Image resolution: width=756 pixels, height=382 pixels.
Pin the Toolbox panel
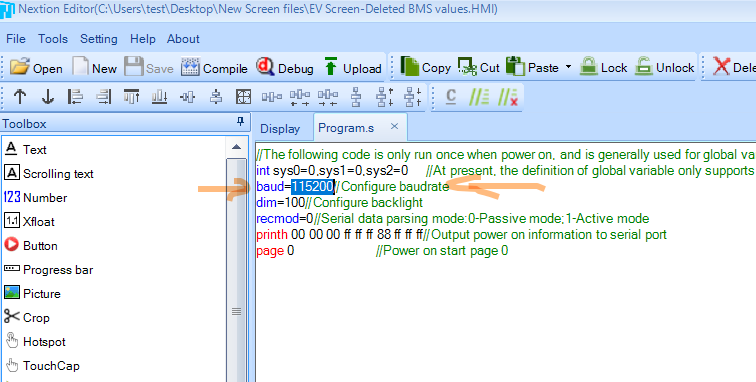coord(241,123)
